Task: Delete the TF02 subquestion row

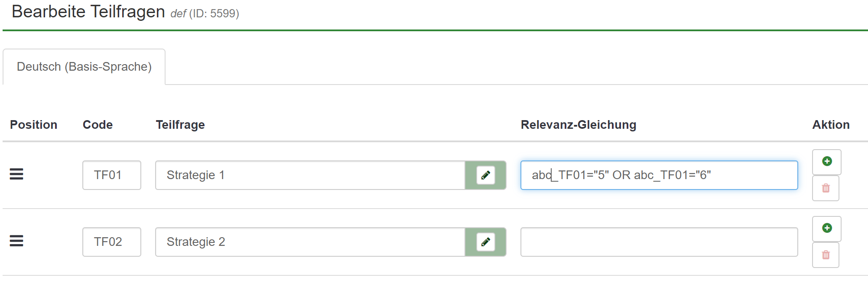Action: click(x=826, y=255)
